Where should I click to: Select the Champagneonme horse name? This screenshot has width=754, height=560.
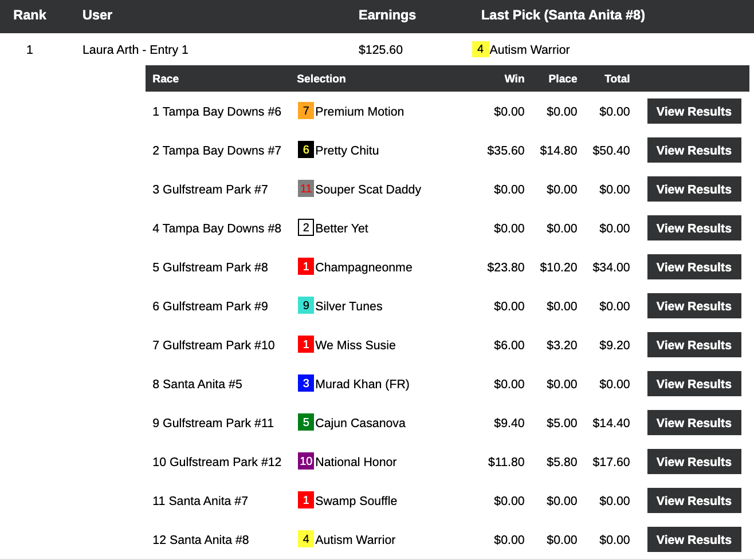363,267
